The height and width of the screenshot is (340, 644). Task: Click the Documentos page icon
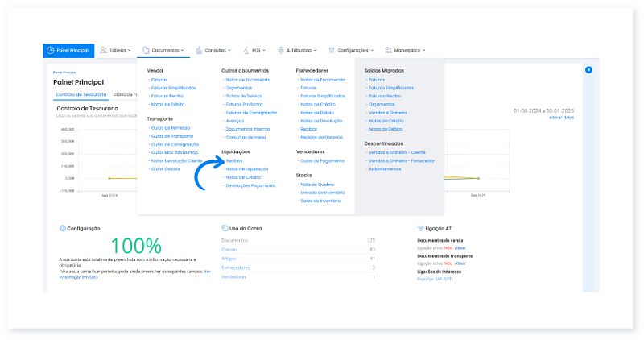point(146,50)
